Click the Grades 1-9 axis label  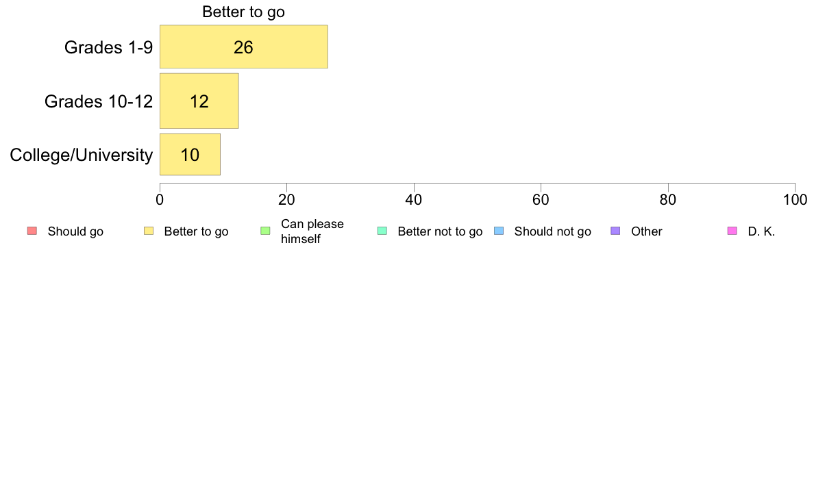pyautogui.click(x=108, y=47)
